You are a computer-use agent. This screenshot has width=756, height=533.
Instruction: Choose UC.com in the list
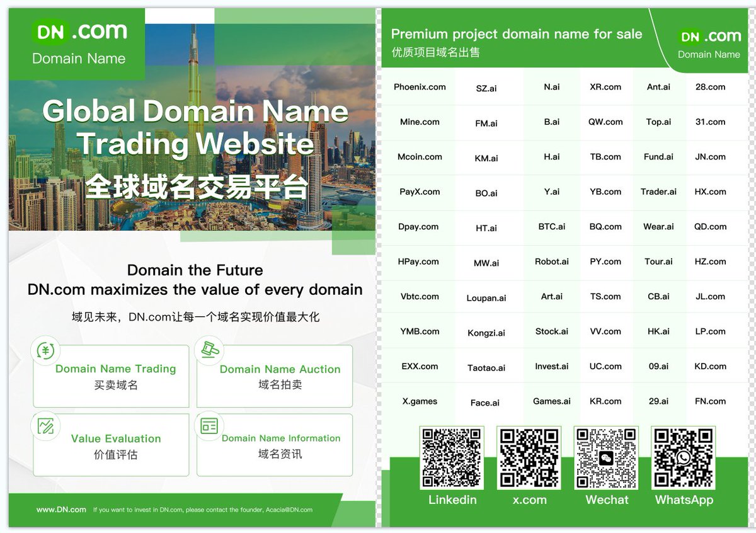(x=605, y=366)
